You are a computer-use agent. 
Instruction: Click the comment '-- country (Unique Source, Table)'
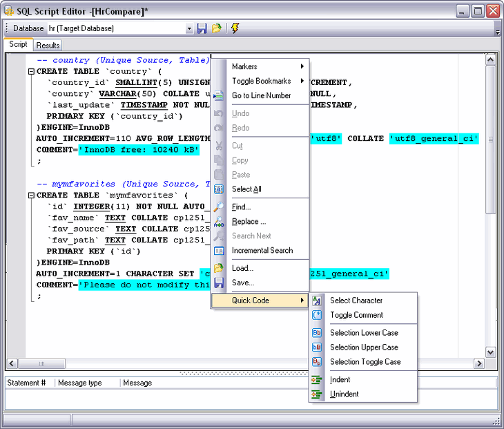(124, 60)
